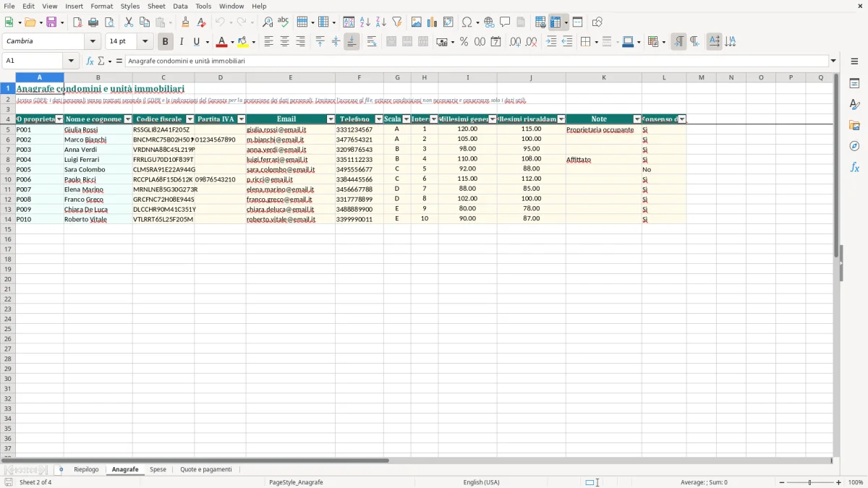Toggle Center Horizontally alignment

coord(284,42)
